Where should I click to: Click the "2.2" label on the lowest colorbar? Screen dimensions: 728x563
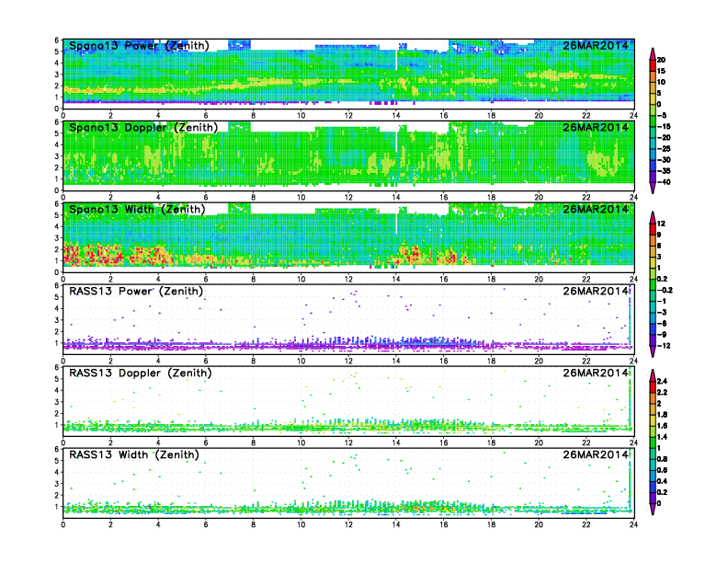click(x=662, y=393)
